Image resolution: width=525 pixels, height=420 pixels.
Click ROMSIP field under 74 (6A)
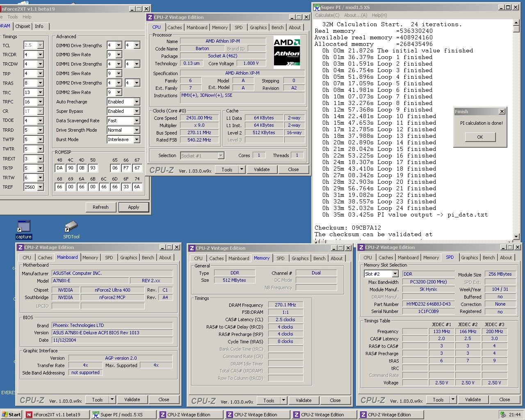point(137,187)
